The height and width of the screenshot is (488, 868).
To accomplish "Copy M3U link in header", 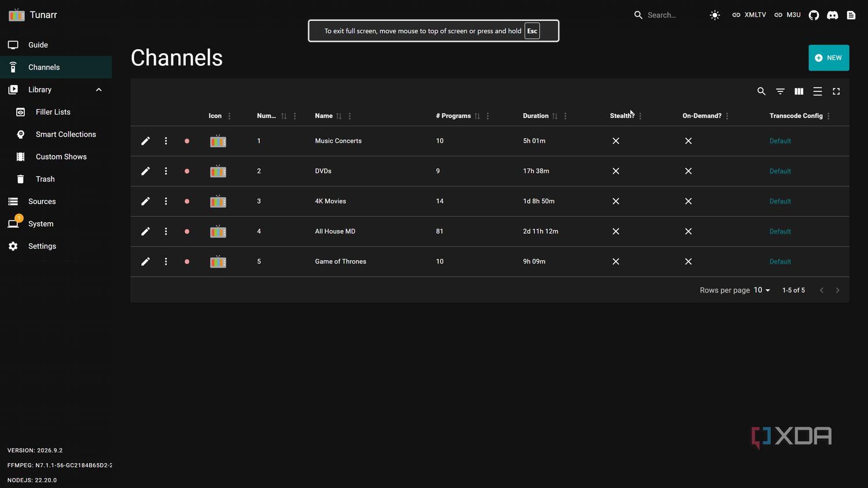I will (788, 15).
